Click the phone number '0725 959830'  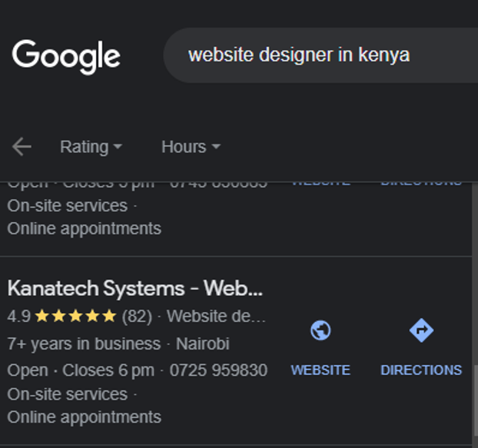(x=218, y=370)
